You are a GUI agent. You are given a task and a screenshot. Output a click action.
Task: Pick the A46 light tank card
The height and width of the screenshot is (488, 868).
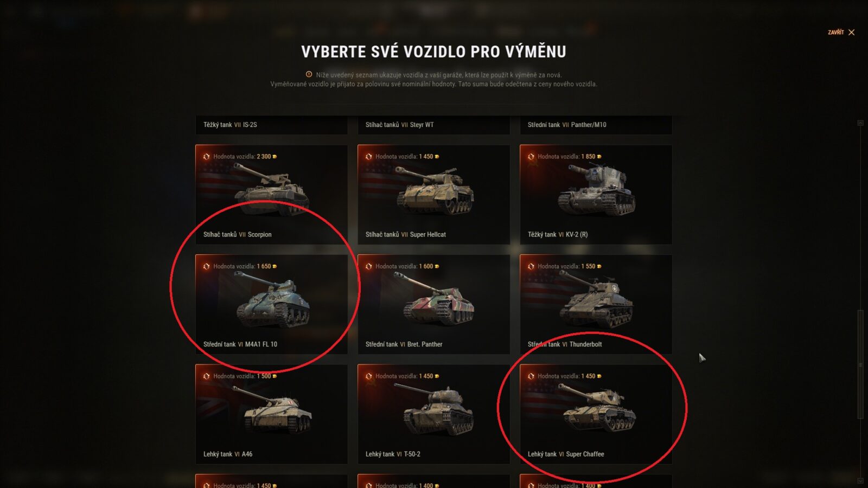click(x=271, y=414)
